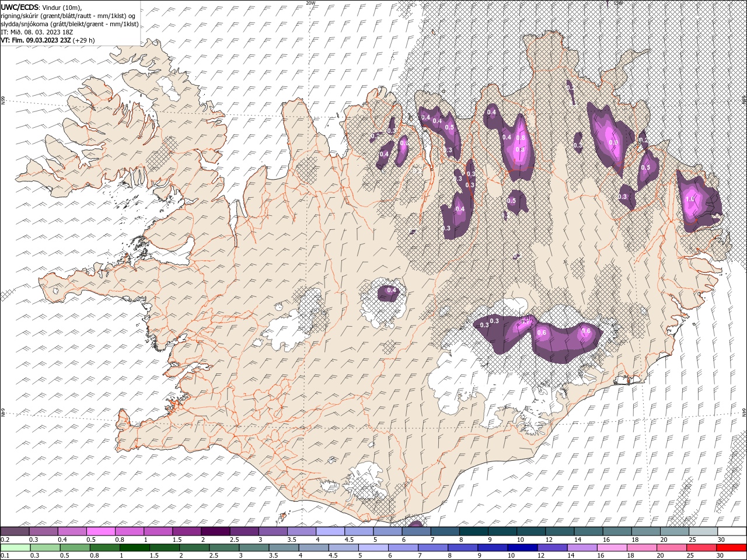Pick the 0.4 orchid swatch in upper scale
Screen dimensions: 747x560
click(72, 531)
